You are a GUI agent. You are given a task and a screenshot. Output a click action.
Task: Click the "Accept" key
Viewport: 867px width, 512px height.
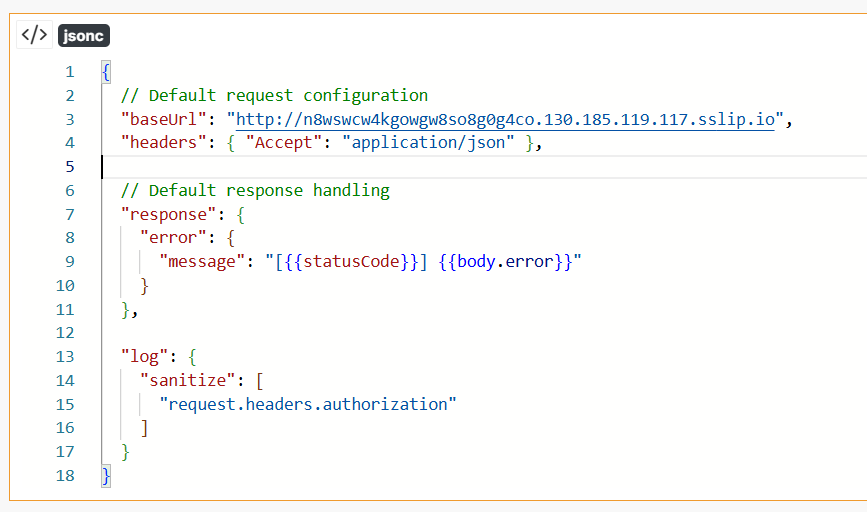pos(284,143)
